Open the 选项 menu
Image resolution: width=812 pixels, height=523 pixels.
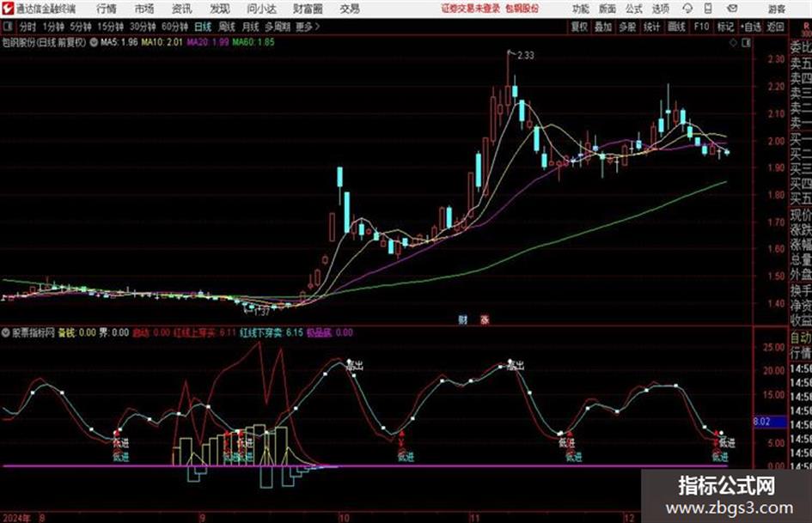click(x=660, y=9)
